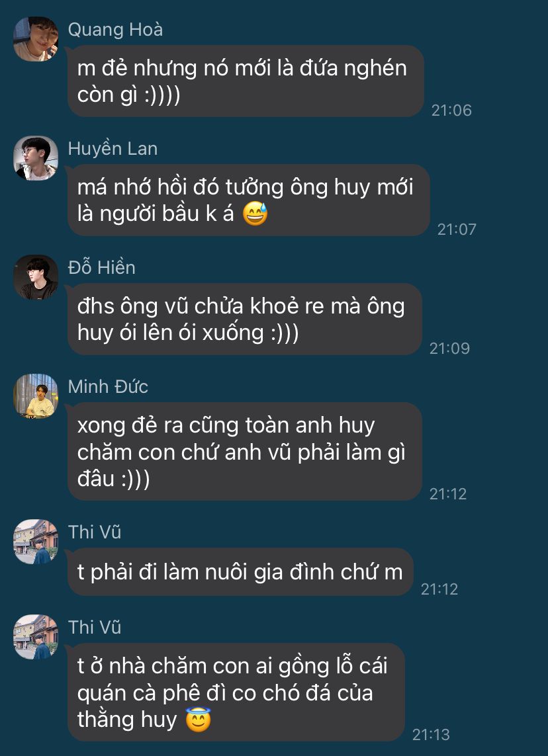The height and width of the screenshot is (756, 548).
Task: Tap Minh Đức's avatar image
Action: (36, 396)
